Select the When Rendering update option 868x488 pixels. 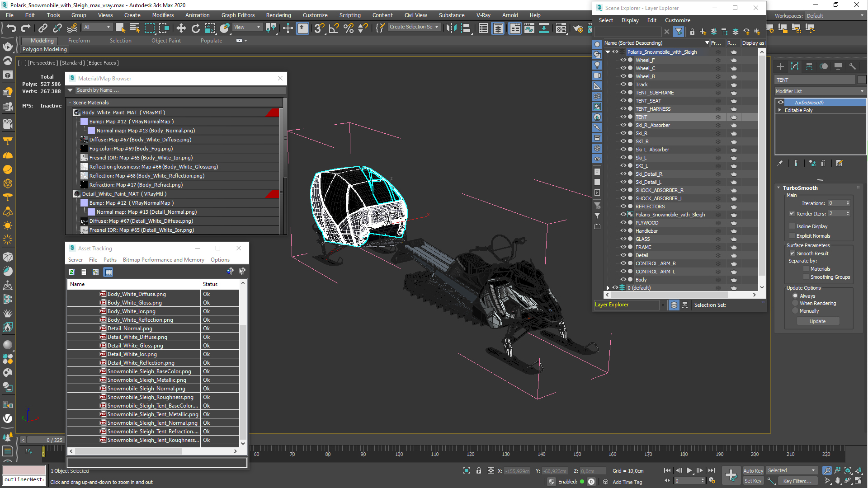(x=795, y=303)
